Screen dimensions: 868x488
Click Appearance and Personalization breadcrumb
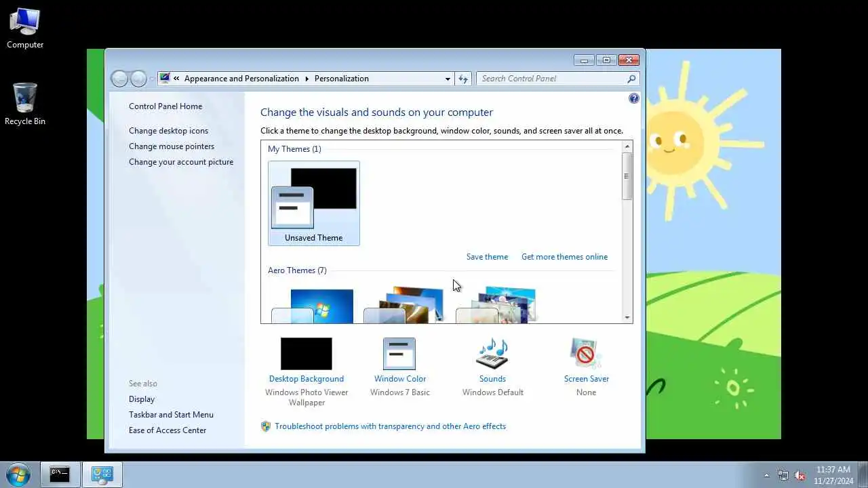click(241, 79)
